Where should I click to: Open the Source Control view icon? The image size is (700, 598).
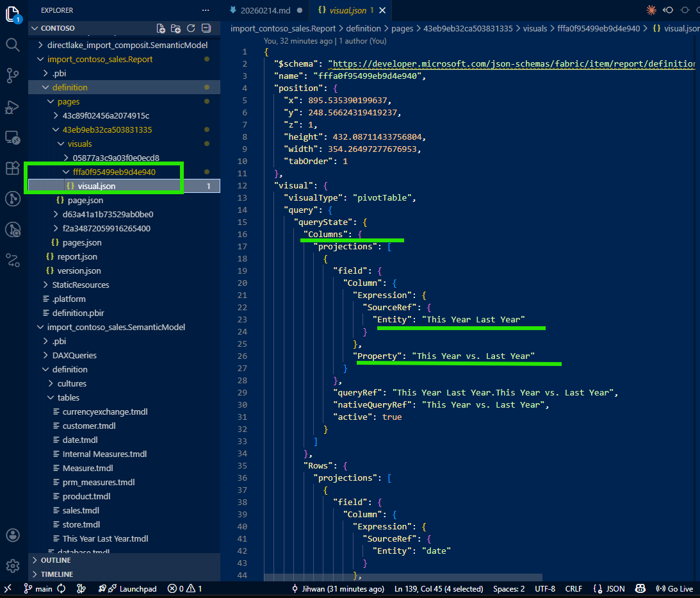13,76
